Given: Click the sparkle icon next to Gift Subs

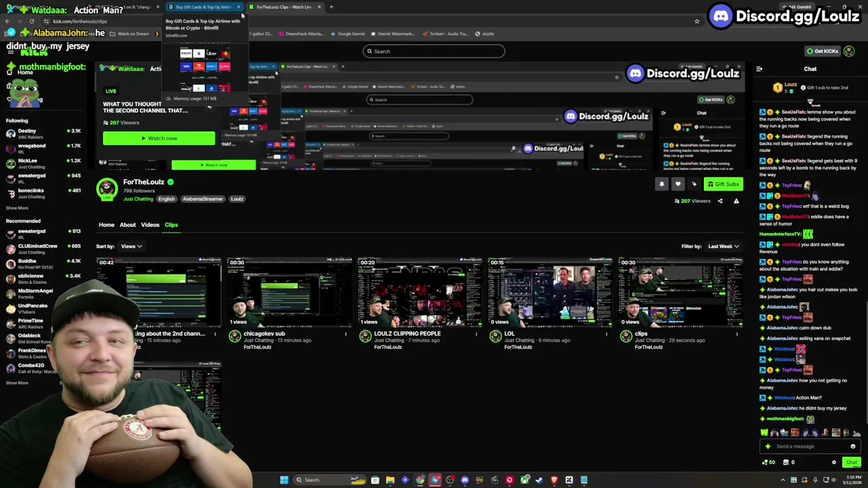Looking at the screenshot, I should tap(694, 184).
